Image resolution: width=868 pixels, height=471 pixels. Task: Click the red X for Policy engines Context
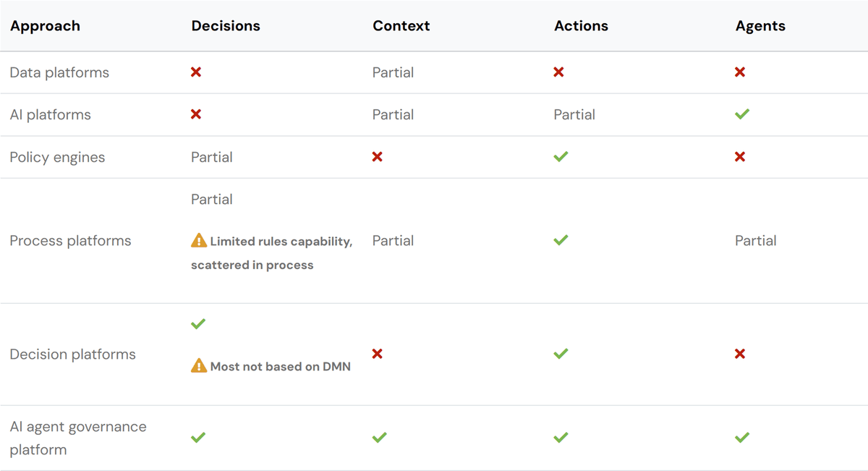(x=377, y=157)
